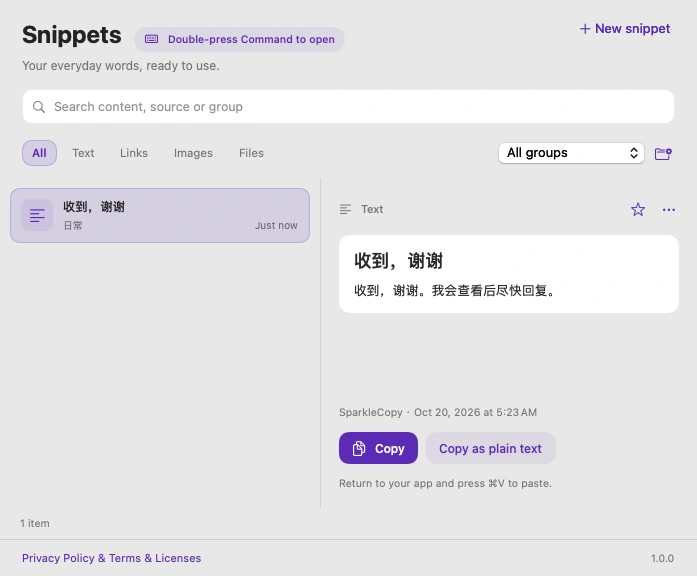Select the 收到，谢谢 snippet row

(x=160, y=216)
